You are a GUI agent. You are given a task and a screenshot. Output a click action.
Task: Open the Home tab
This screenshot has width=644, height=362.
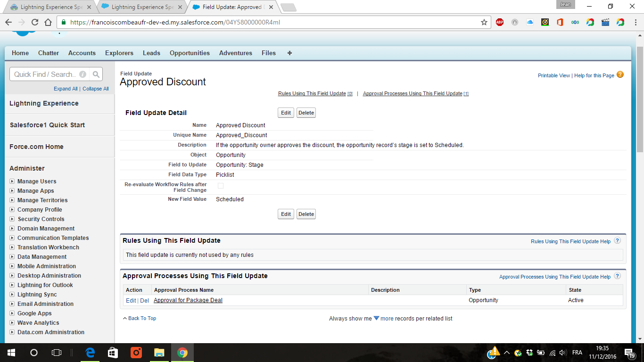pyautogui.click(x=20, y=53)
